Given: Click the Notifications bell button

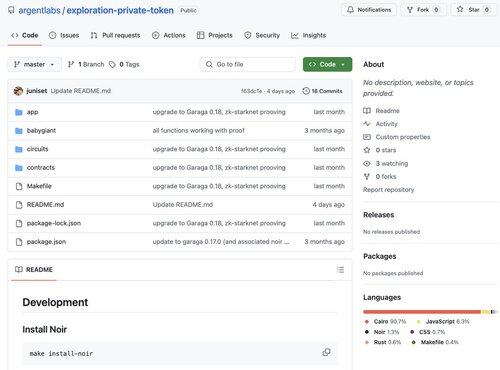Looking at the screenshot, I should point(369,10).
